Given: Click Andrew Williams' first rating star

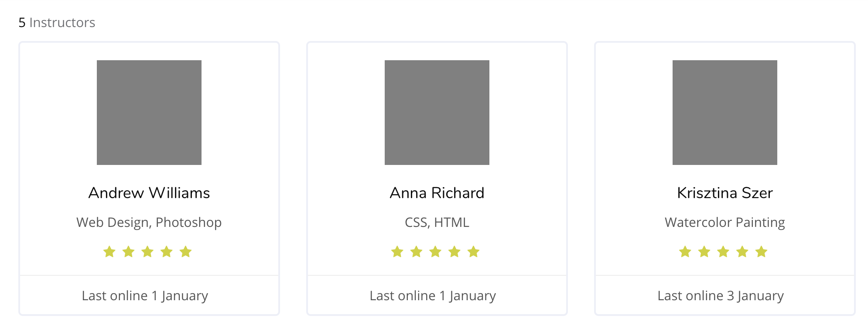Looking at the screenshot, I should click(109, 252).
